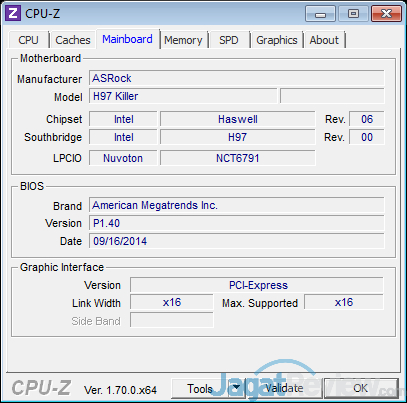Select the ASRock manufacturer value
This screenshot has height=403, width=407.
pos(237,78)
